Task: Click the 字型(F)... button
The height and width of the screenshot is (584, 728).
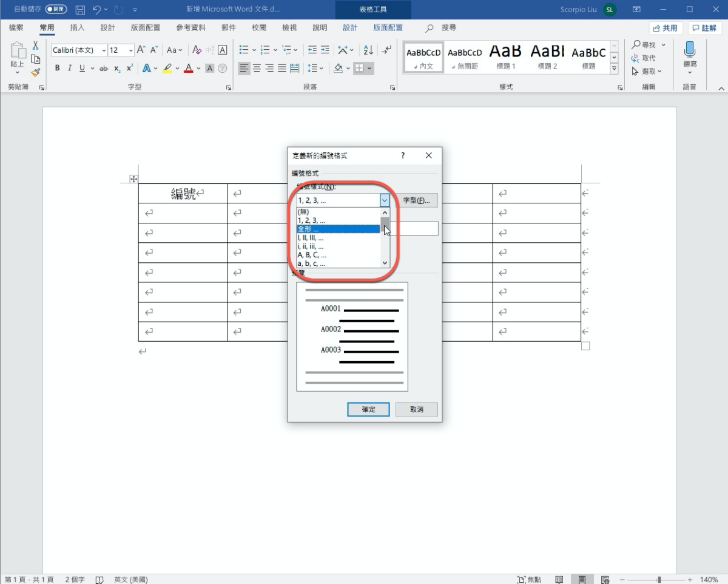Action: [x=416, y=200]
